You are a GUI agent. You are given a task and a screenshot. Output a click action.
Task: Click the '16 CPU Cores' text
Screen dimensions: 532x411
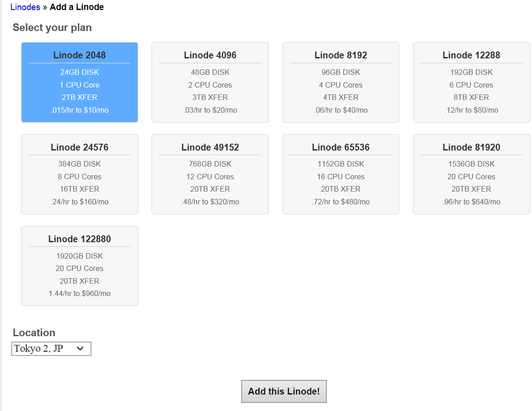(341, 177)
